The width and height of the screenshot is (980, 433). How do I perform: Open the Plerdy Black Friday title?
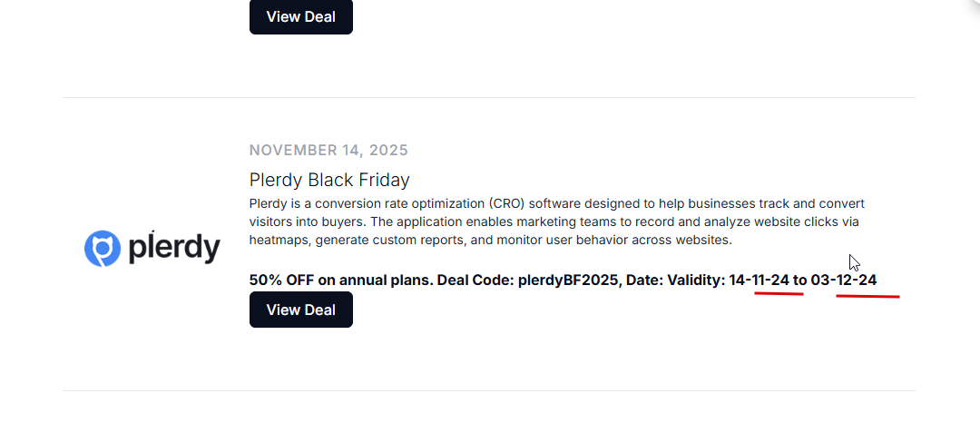(x=329, y=180)
